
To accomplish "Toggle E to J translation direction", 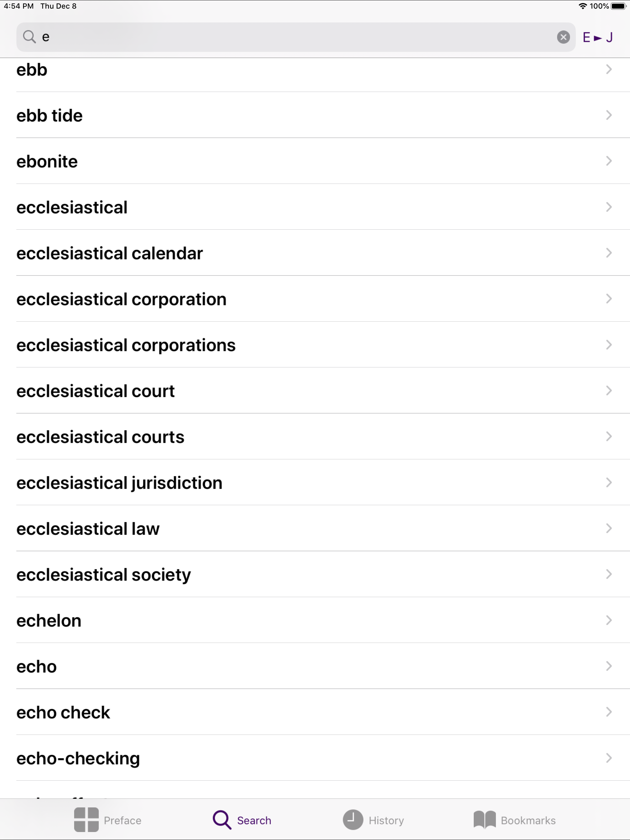I will pyautogui.click(x=598, y=37).
